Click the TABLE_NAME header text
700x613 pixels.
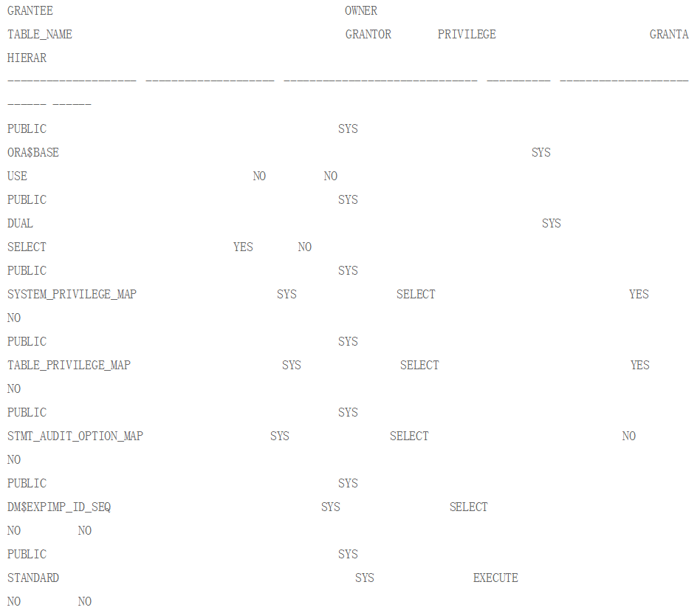[40, 35]
